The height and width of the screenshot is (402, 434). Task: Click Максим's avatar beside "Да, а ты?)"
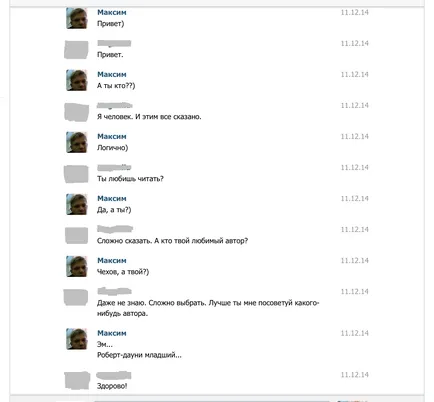pyautogui.click(x=77, y=204)
